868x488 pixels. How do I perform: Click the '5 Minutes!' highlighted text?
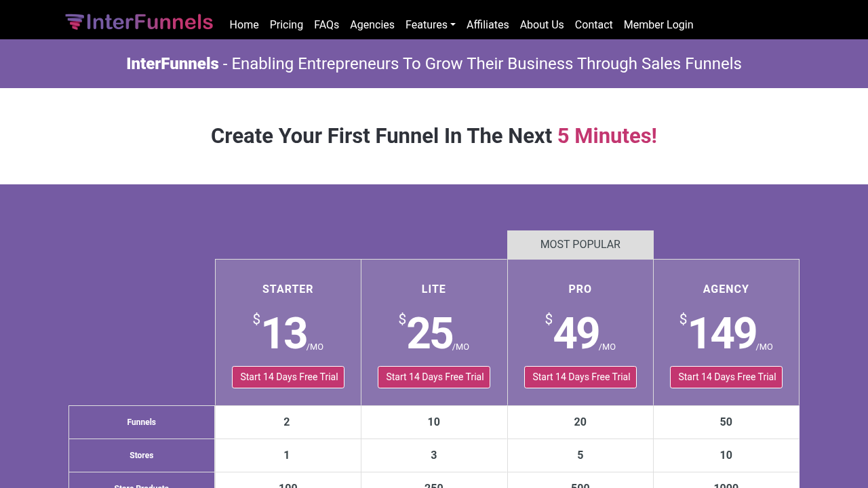[607, 136]
